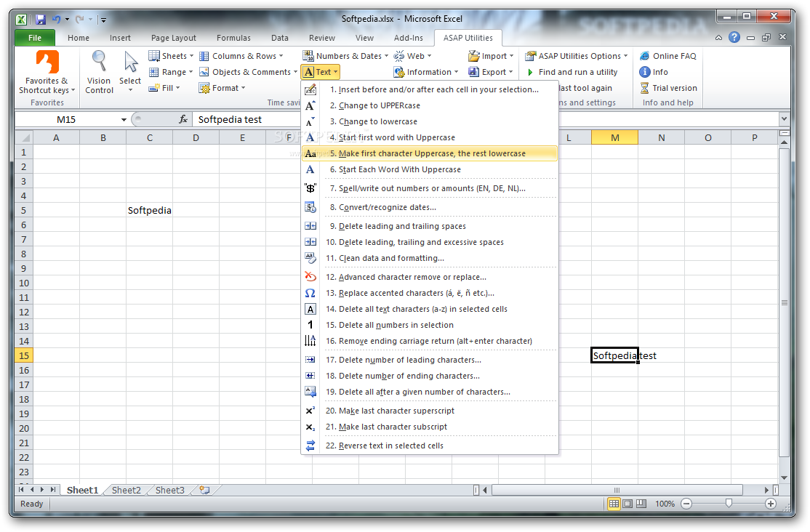Open the Web dropdown

(x=413, y=56)
